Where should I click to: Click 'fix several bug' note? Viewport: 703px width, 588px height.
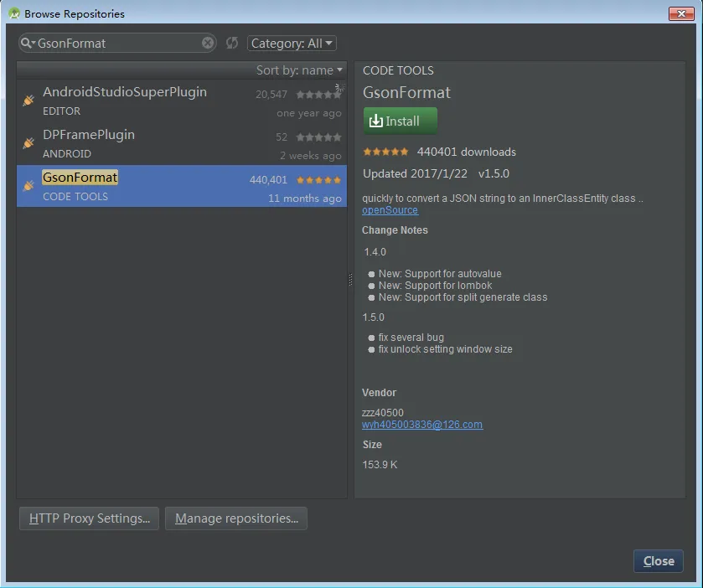point(411,338)
